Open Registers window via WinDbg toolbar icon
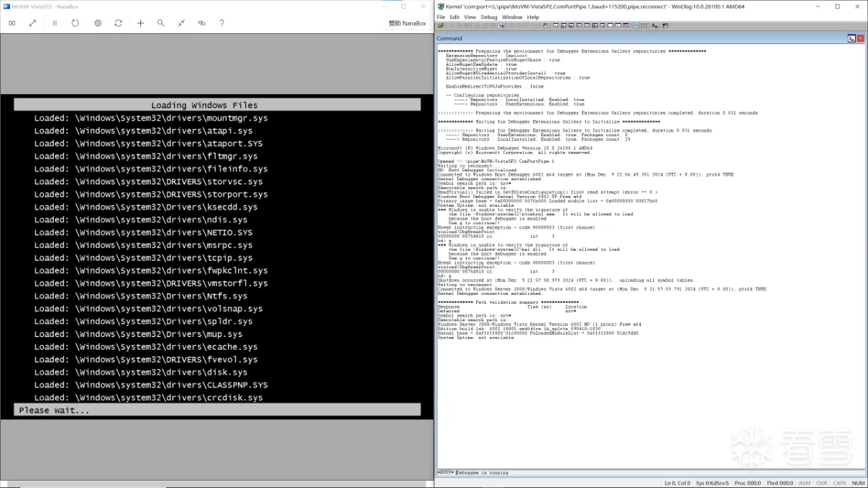Screen dimensions: 868x488 point(579,25)
